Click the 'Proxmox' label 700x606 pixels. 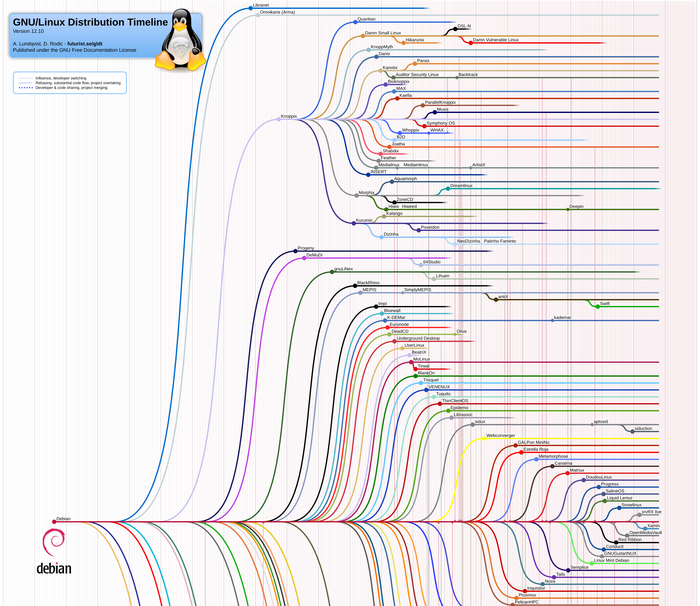click(527, 595)
